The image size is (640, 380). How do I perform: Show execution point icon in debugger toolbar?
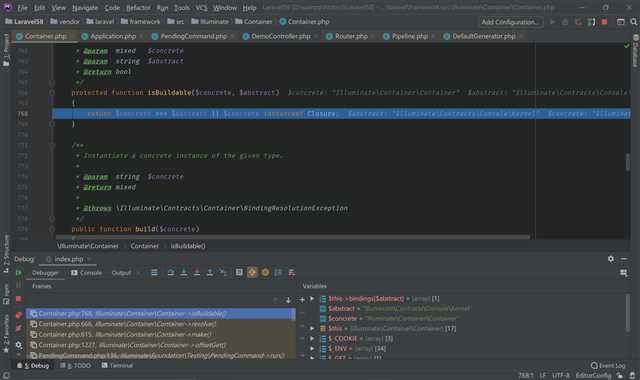pyautogui.click(x=154, y=272)
